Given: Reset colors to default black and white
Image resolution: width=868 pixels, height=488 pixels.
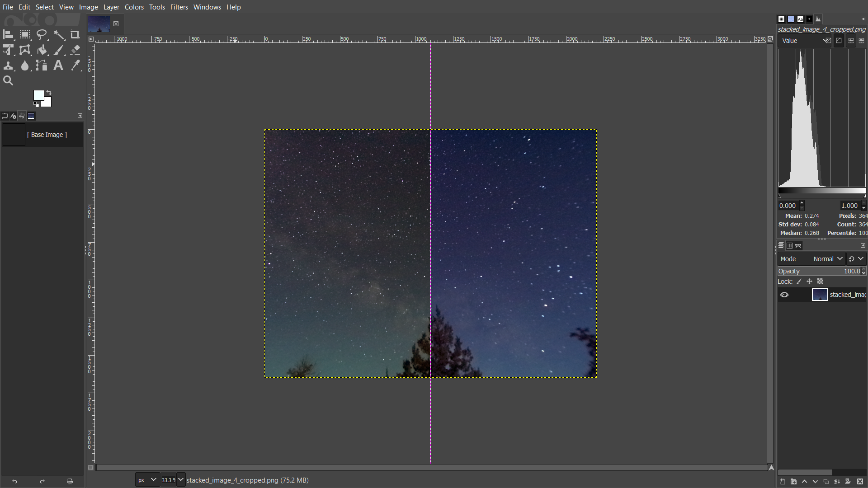Looking at the screenshot, I should (x=36, y=104).
